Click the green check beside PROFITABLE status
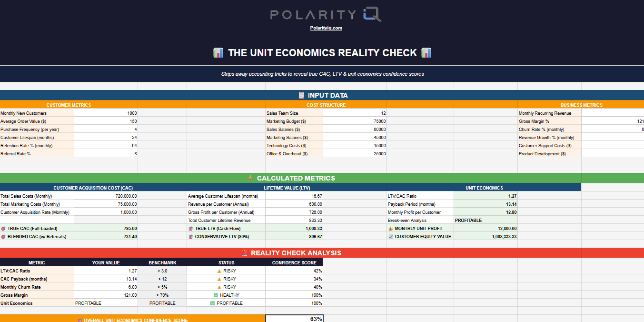 tap(212, 303)
